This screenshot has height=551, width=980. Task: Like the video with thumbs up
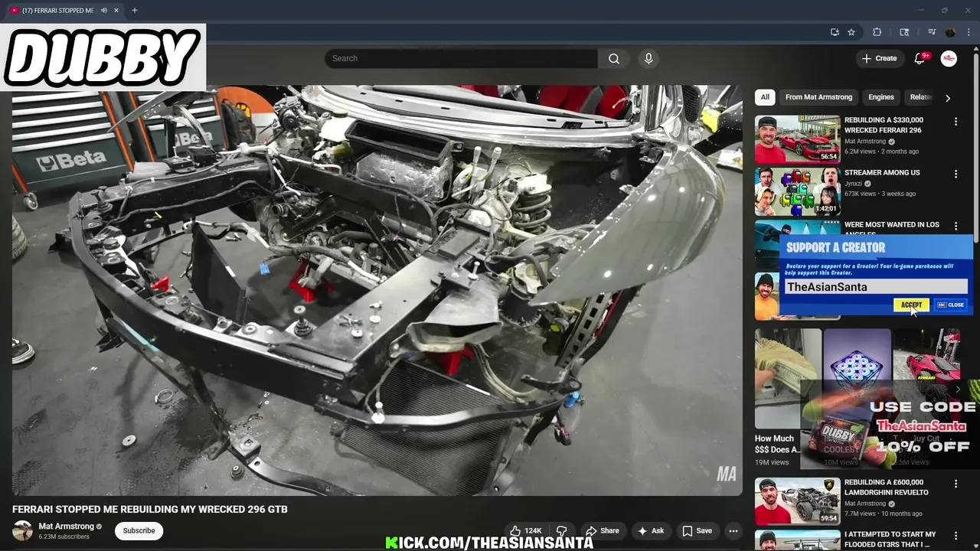tap(526, 531)
